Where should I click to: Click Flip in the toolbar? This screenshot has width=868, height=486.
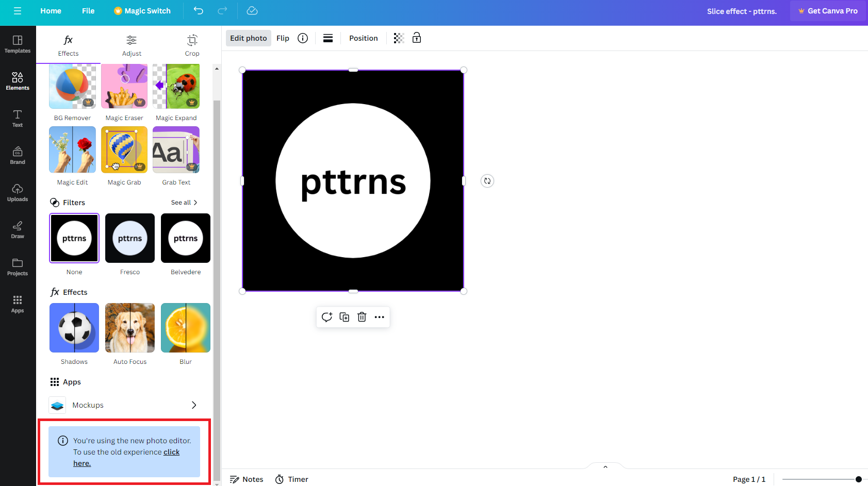click(x=283, y=38)
